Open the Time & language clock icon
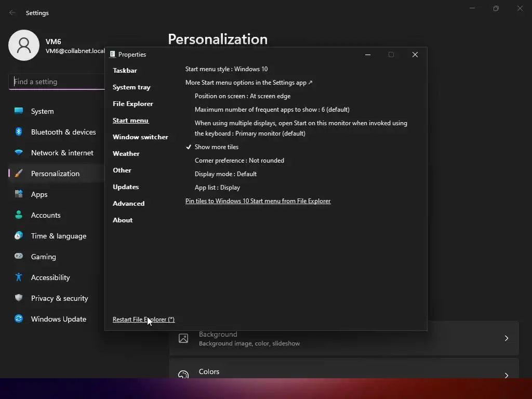The height and width of the screenshot is (399, 532). [x=19, y=235]
